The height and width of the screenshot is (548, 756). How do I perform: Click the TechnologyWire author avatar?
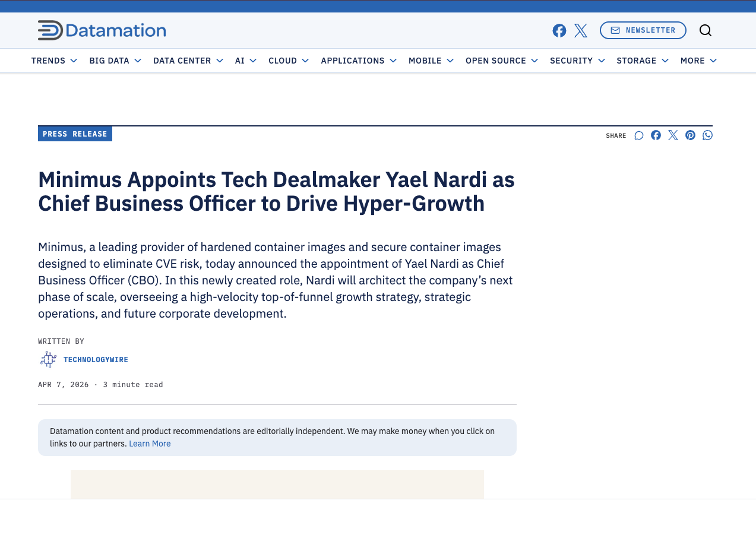48,359
